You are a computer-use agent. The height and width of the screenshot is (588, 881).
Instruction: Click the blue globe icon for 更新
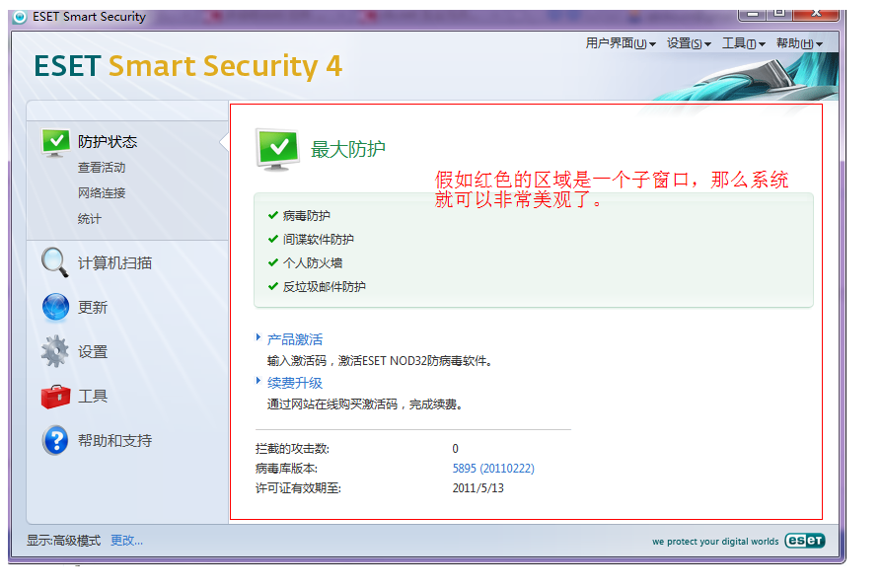[55, 307]
